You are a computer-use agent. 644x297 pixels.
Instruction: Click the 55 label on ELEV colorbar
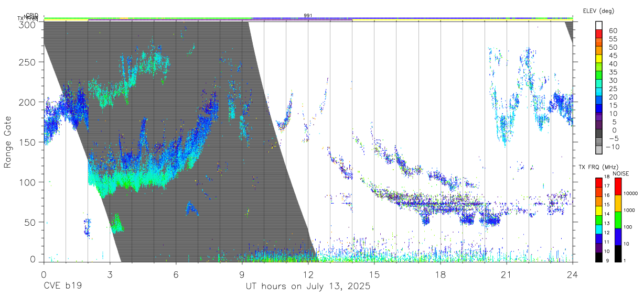tap(613, 39)
